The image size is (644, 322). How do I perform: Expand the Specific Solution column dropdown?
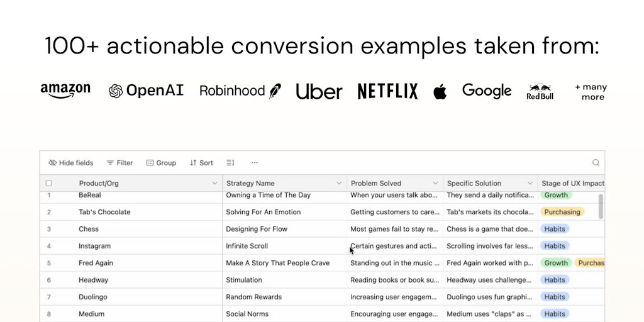point(530,183)
